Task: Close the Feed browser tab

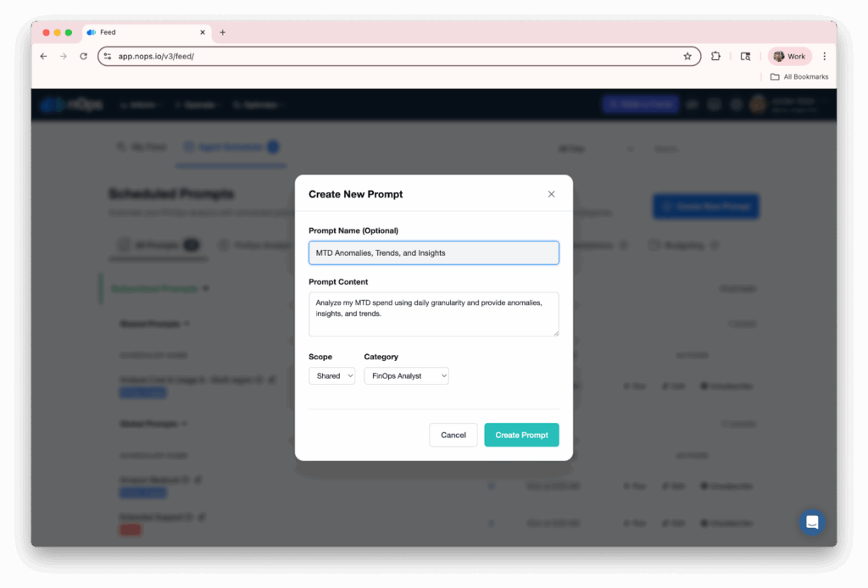Action: click(203, 33)
